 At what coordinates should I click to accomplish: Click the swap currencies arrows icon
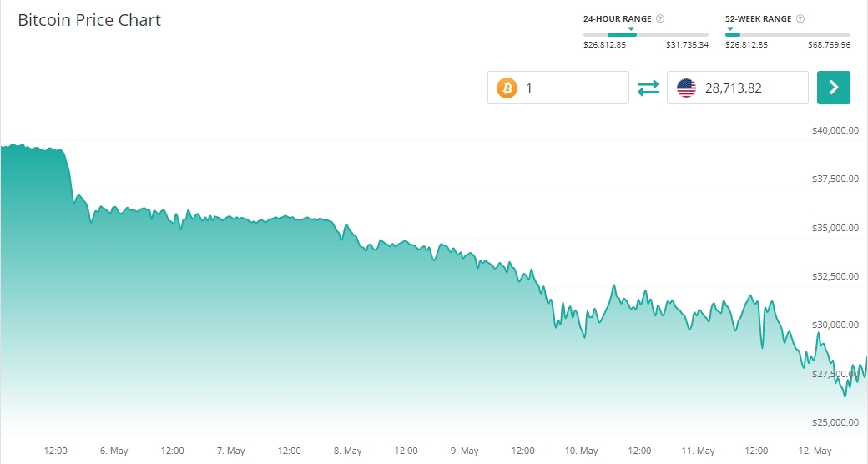[648, 88]
